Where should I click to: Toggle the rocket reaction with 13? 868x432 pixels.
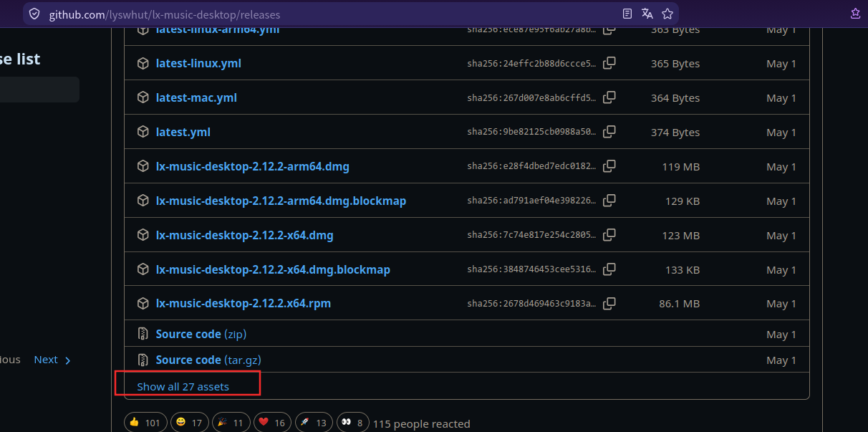click(314, 423)
